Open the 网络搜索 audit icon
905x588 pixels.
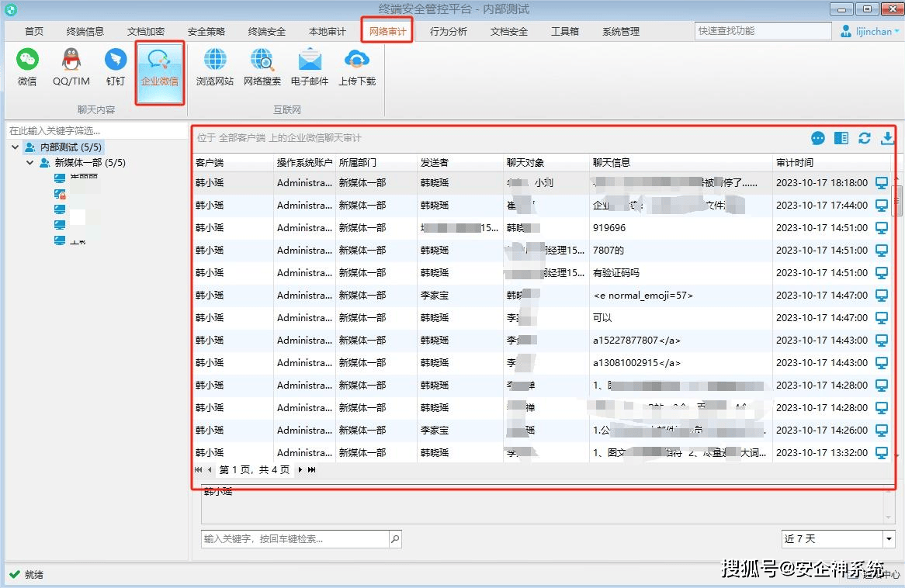(x=262, y=67)
